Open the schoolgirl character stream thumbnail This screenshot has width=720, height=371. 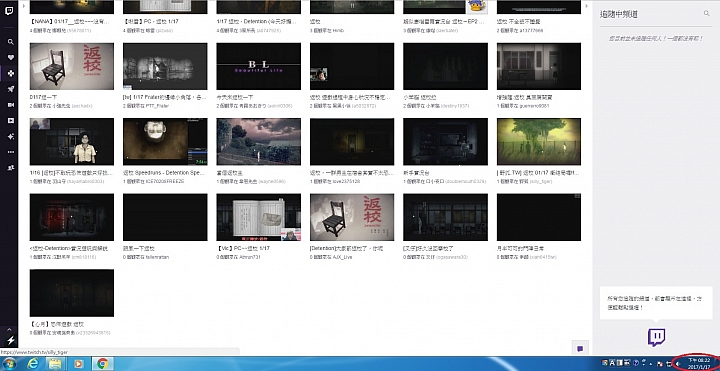pyautogui.click(x=72, y=142)
